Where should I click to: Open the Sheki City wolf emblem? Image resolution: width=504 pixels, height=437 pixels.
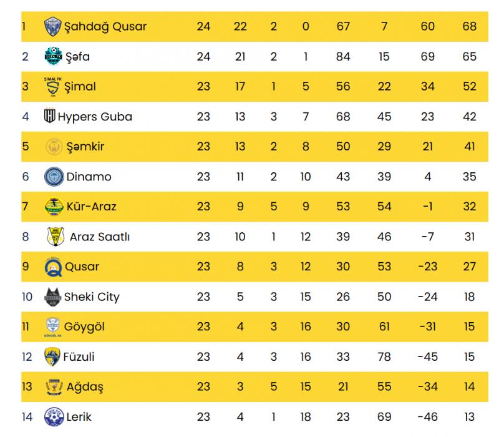point(53,297)
